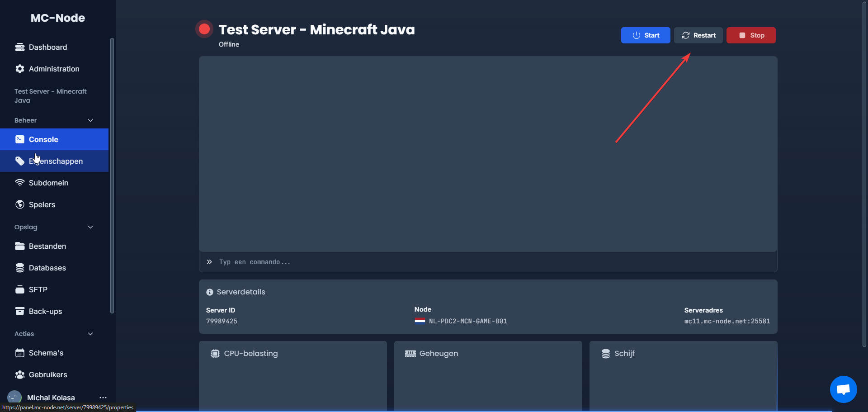Click the Geheugen memory icon
The image size is (868, 412).
click(x=410, y=354)
